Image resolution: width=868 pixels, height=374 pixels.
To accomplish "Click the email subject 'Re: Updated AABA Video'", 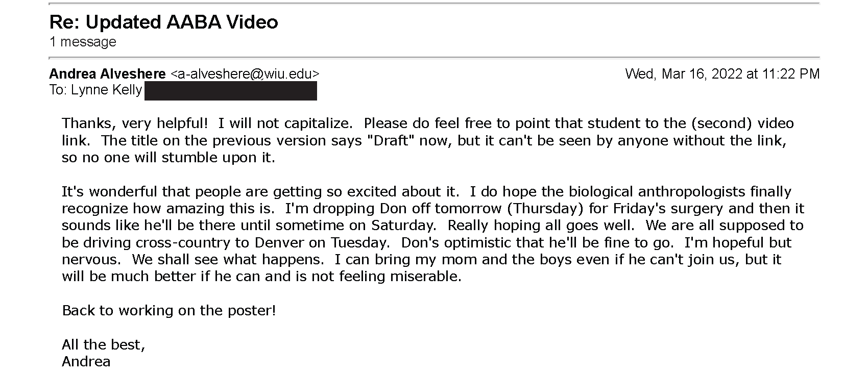I will pos(164,22).
